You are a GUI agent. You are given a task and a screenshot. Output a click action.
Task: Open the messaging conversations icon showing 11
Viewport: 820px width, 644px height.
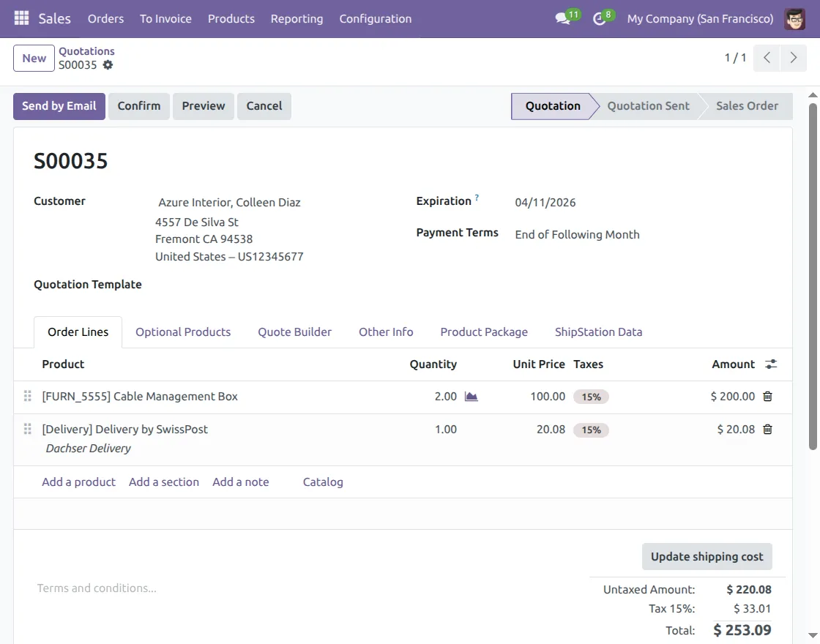(562, 18)
